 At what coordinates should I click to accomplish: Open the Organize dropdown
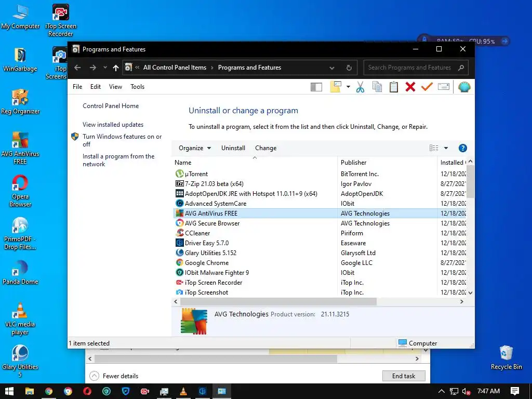[195, 148]
